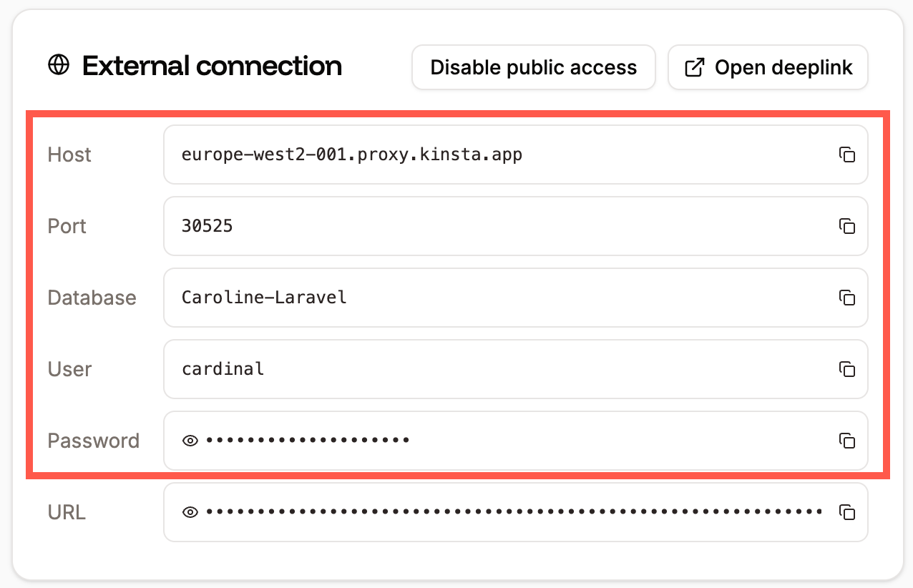Copy the Password using its copy icon
This screenshot has width=913, height=588.
pos(848,441)
